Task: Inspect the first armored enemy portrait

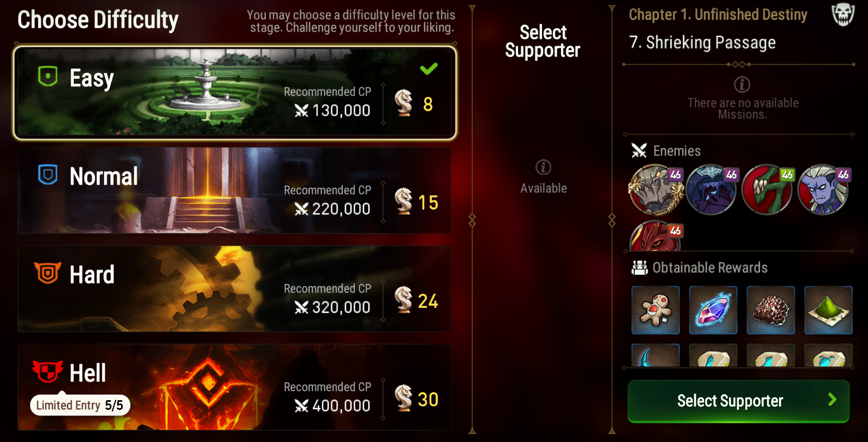Action: click(655, 190)
